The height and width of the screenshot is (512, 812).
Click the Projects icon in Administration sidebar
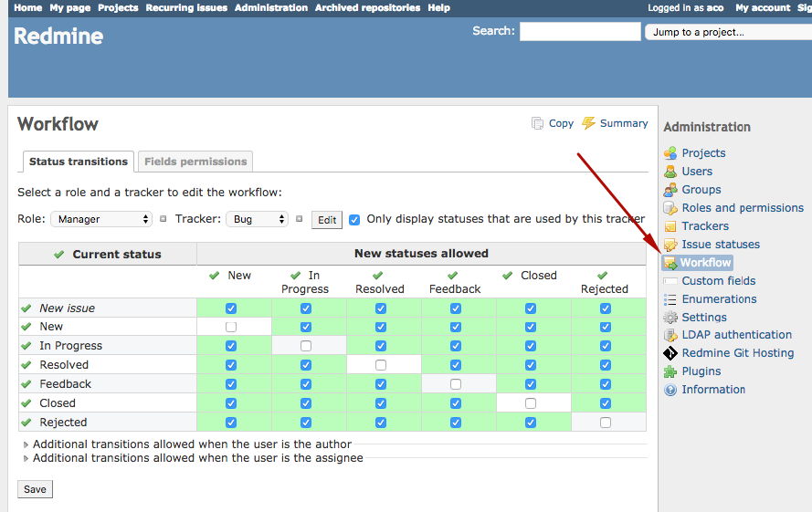coord(670,152)
